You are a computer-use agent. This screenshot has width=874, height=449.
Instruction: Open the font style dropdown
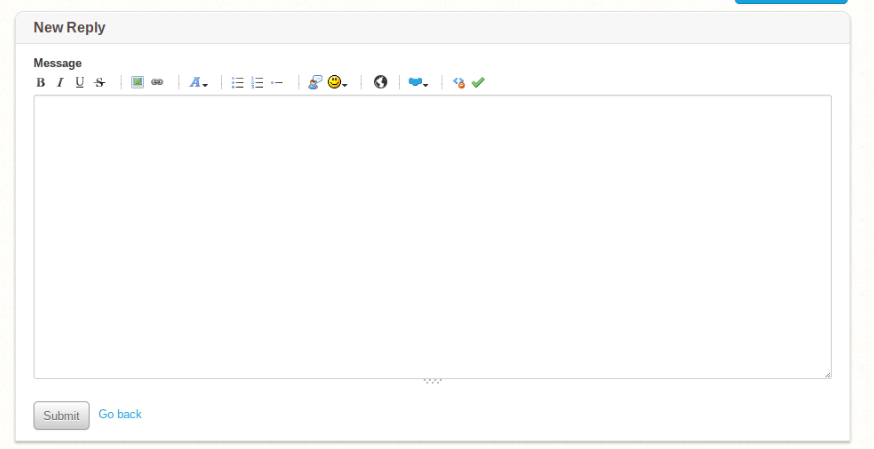point(198,83)
